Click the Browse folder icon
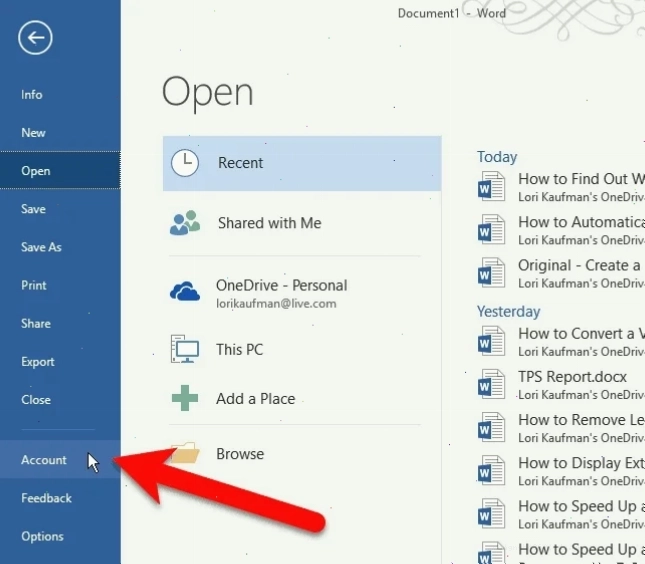The image size is (645, 564). 187,453
